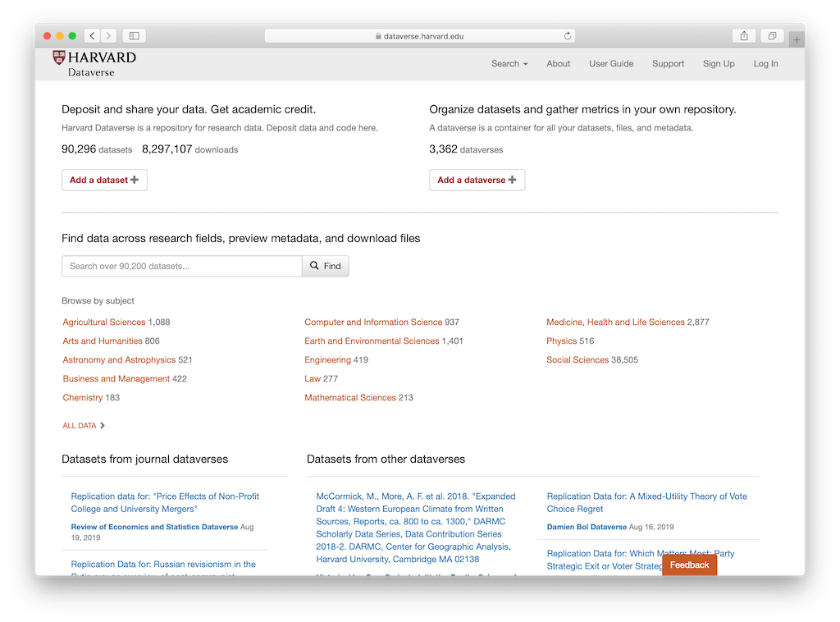This screenshot has height=622, width=840.
Task: Click Safari forward arrow button
Action: click(108, 36)
